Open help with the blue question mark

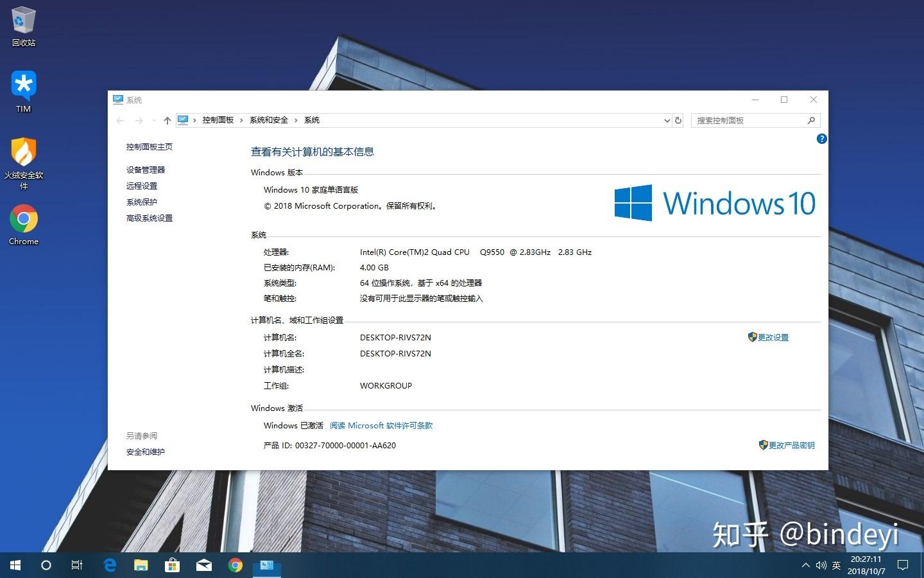point(821,139)
